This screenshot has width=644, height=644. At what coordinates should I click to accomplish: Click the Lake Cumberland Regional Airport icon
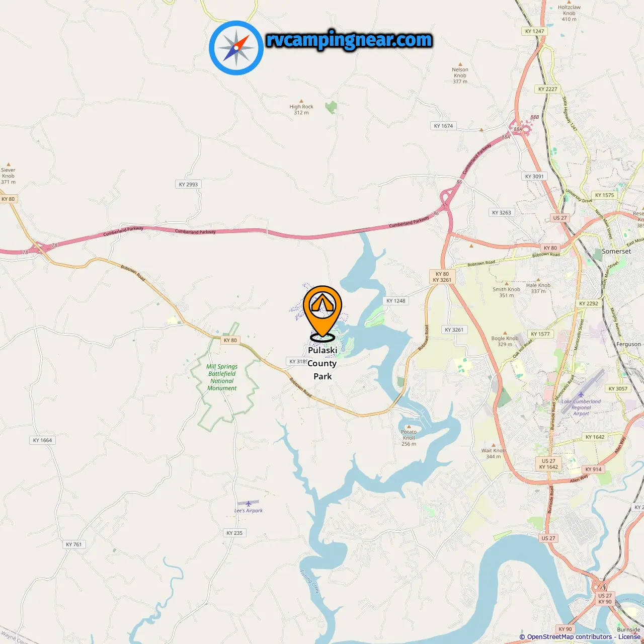point(581,395)
